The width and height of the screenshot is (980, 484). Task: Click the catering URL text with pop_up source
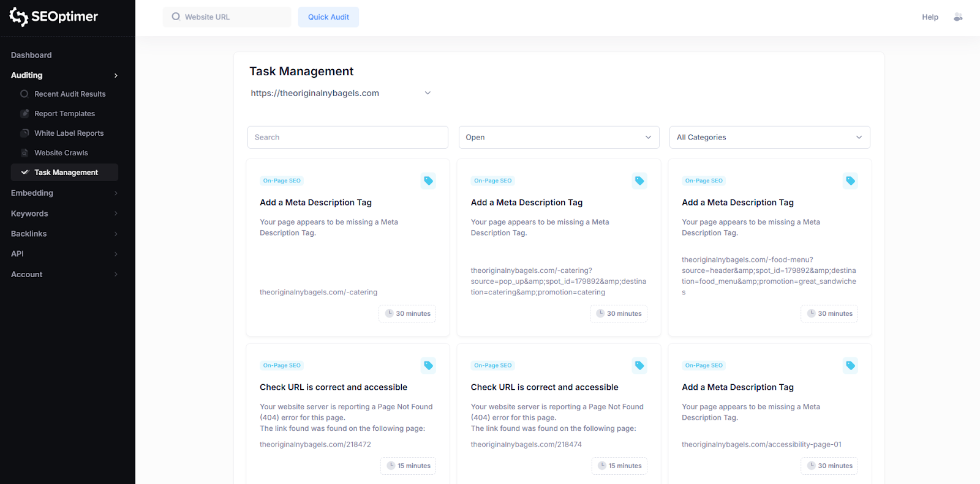click(x=559, y=281)
